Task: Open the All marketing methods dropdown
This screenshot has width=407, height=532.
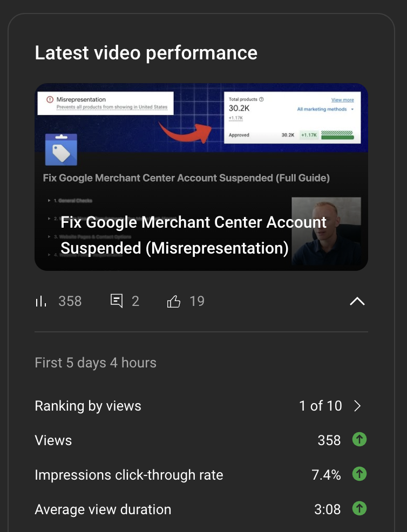Action: pos(325,110)
